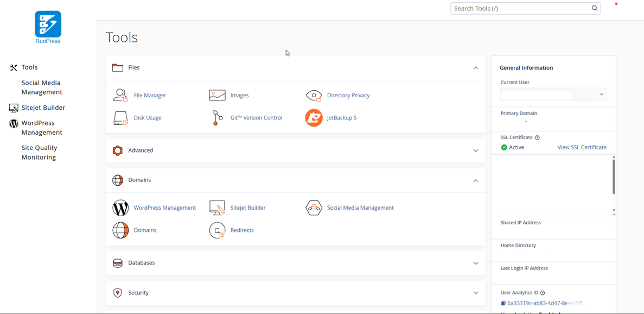The image size is (644, 314).
Task: Click the Disk Usage icon
Action: 120,118
